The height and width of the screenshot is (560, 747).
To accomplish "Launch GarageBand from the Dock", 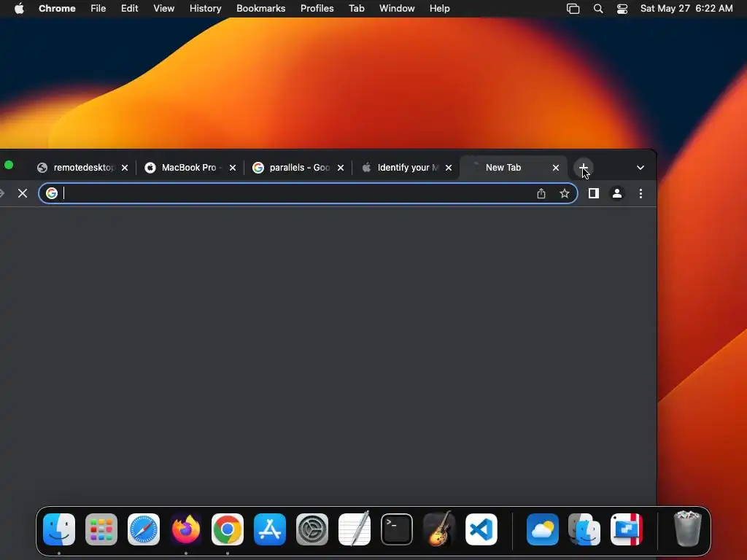I will click(438, 528).
